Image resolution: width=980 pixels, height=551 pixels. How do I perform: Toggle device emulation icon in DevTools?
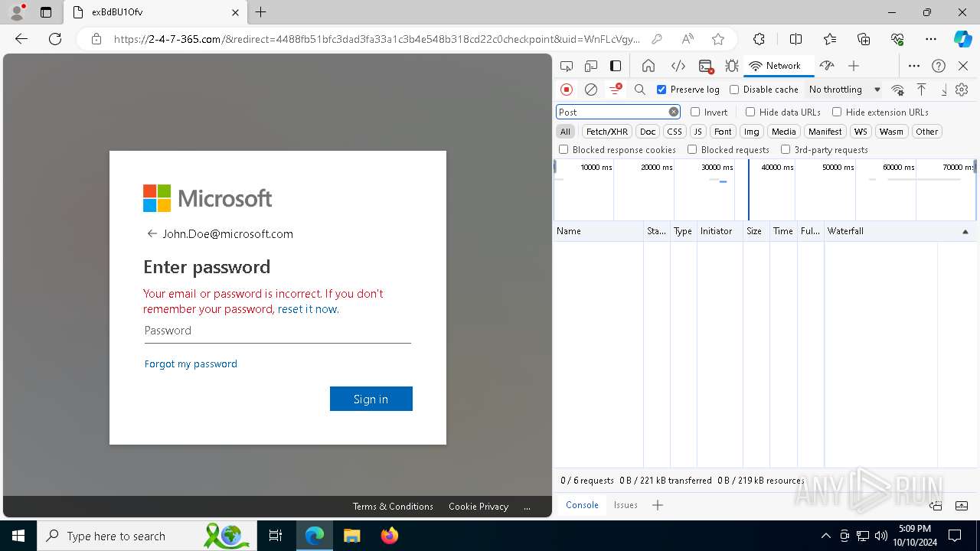[x=591, y=66]
